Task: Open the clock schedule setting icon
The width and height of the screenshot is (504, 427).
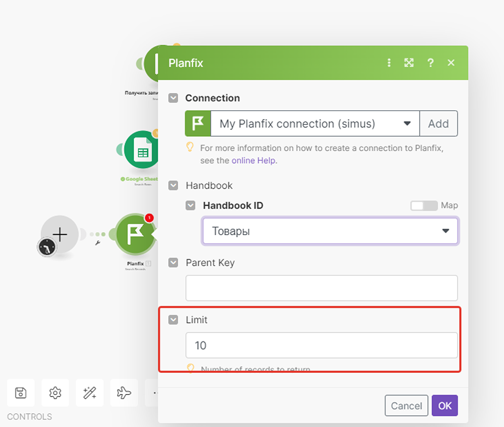Action: click(x=47, y=247)
